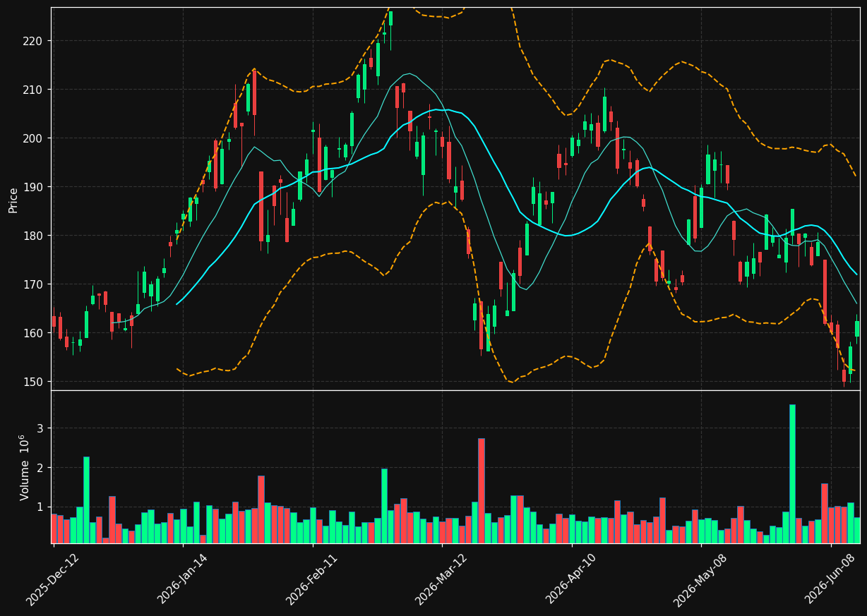Image resolution: width=867 pixels, height=616 pixels.
Task: Click the 2026-Mar-12 date label
Action: 441,579
